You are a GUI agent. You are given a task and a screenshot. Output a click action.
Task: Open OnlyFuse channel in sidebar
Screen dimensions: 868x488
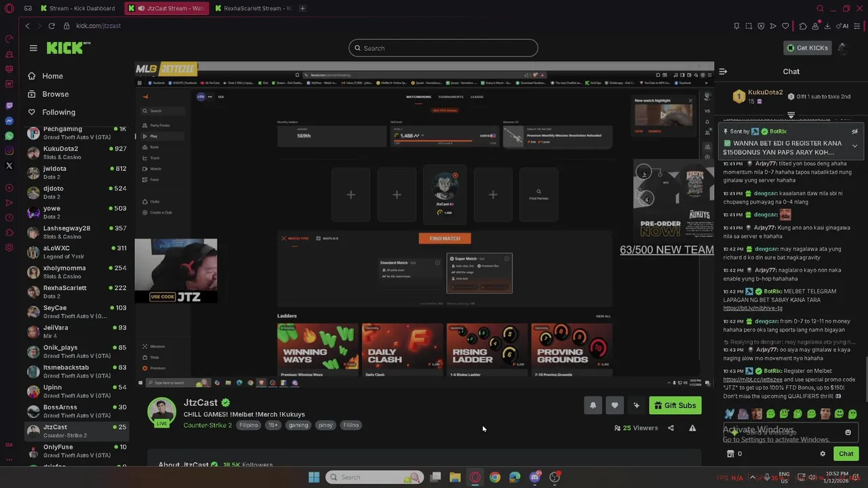(x=76, y=451)
